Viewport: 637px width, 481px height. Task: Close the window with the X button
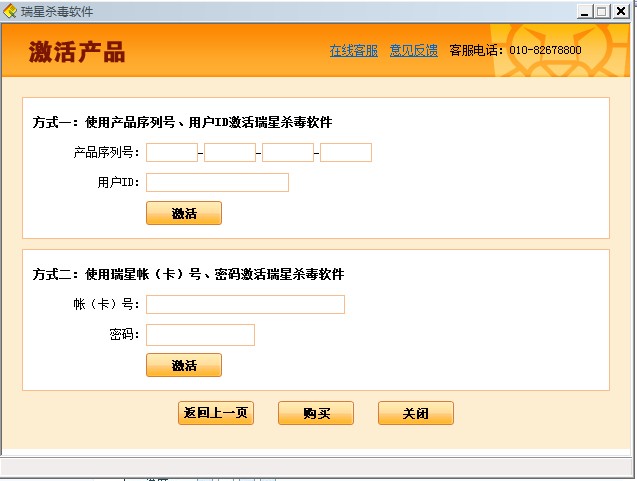coord(621,11)
